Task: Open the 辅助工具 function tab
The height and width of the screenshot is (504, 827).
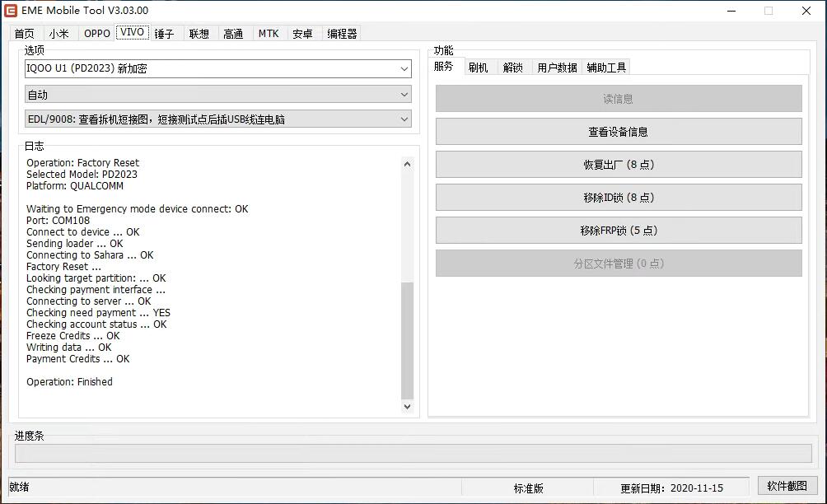Action: pyautogui.click(x=606, y=68)
